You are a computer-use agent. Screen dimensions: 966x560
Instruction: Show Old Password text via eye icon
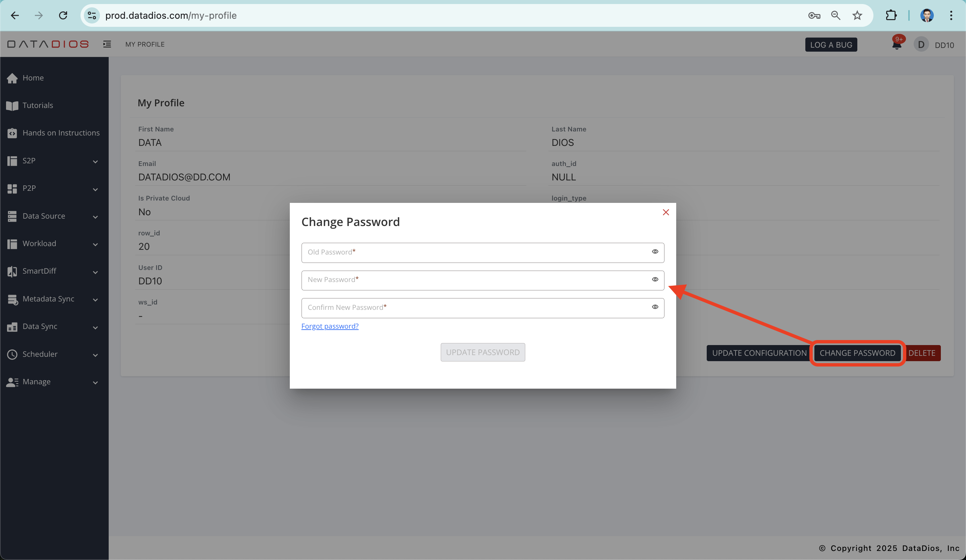(x=655, y=252)
